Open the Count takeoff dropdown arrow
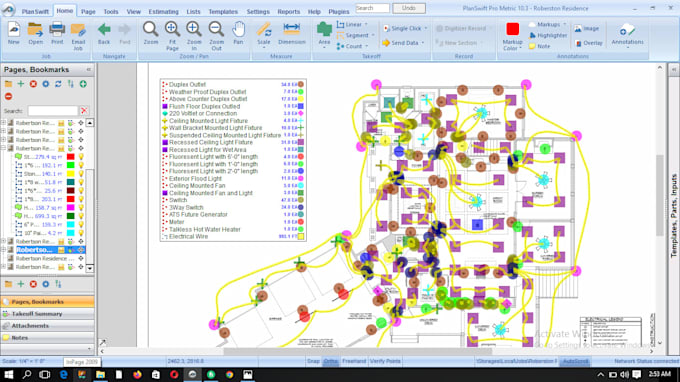This screenshot has height=382, width=680. (x=367, y=46)
